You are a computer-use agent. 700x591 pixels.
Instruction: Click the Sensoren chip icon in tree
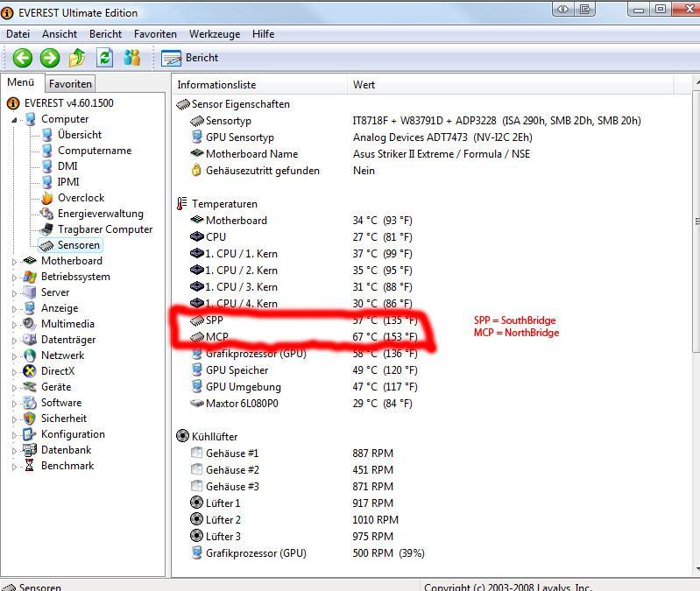coord(46,245)
